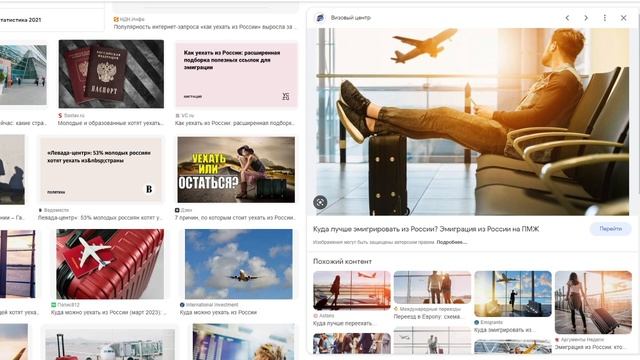640x360 pixels.
Task: Open airplane in cloudy sky image
Action: click(238, 264)
